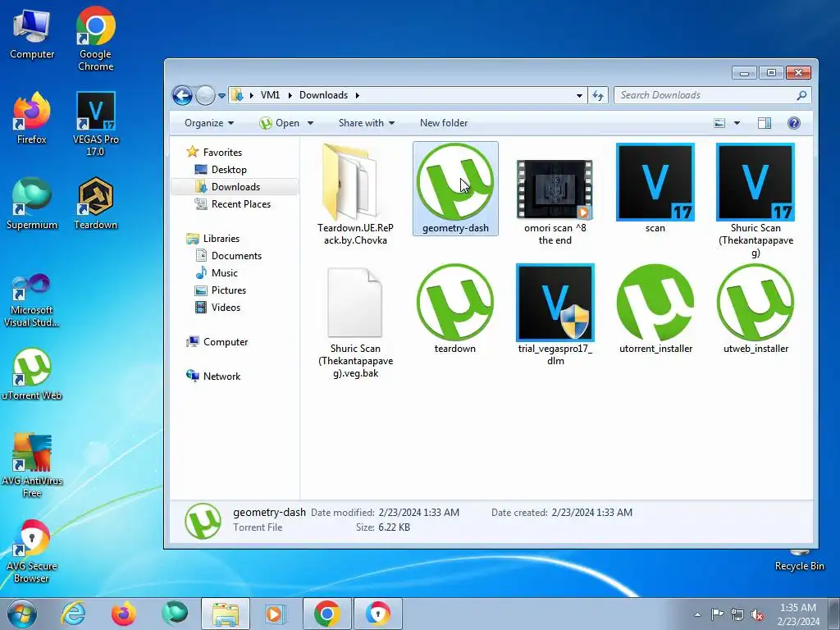Select the Google Chrome desktop shortcut
The image size is (840, 630).
tap(96, 39)
